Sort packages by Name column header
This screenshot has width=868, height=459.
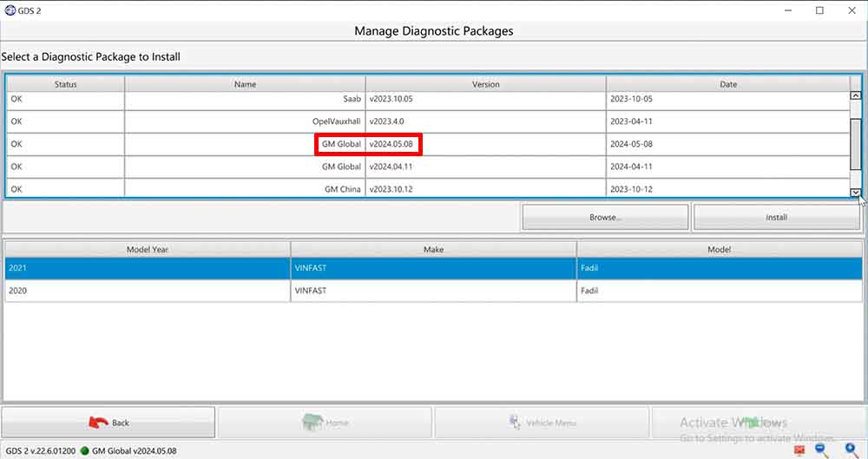coord(245,84)
